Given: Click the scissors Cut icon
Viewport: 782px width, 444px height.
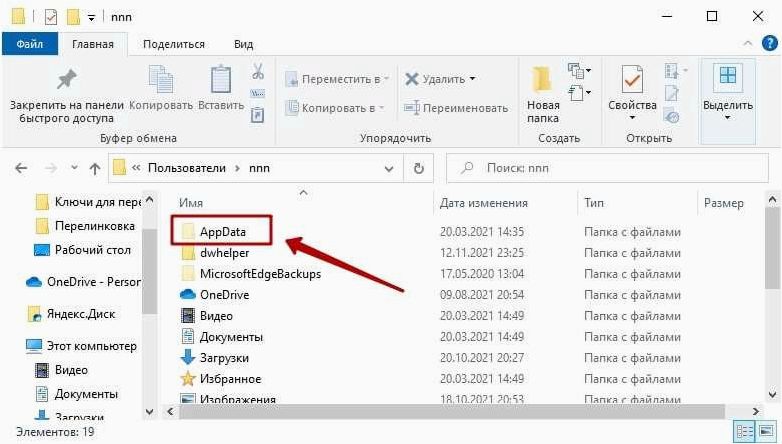Looking at the screenshot, I should (258, 71).
